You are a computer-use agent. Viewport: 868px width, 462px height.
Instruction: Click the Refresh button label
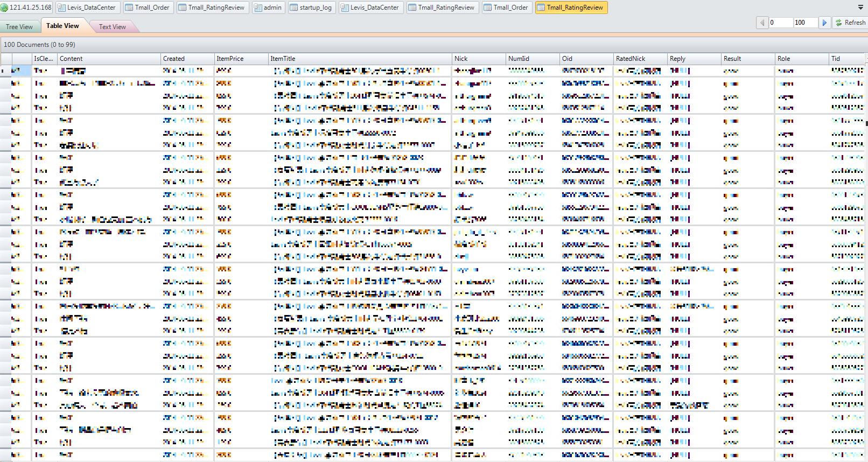[x=855, y=23]
